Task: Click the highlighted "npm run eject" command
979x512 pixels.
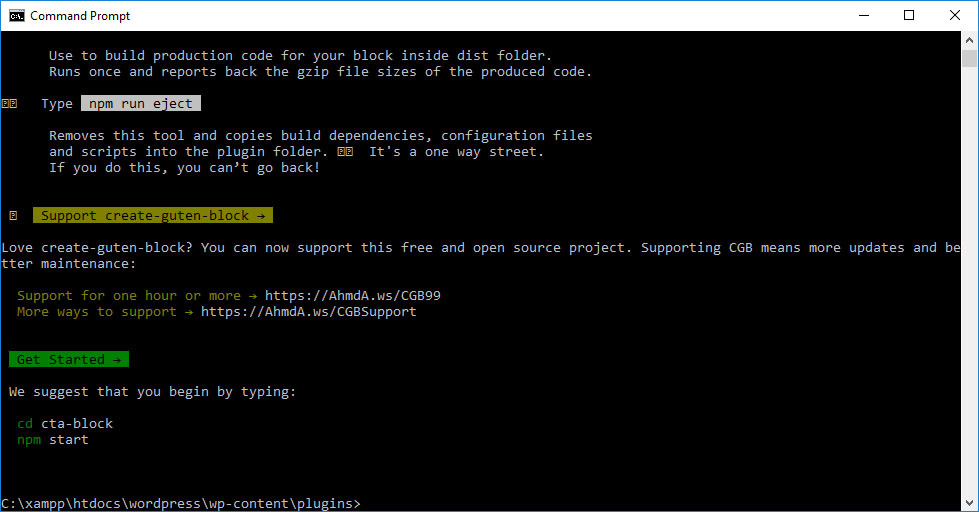Action: [141, 104]
